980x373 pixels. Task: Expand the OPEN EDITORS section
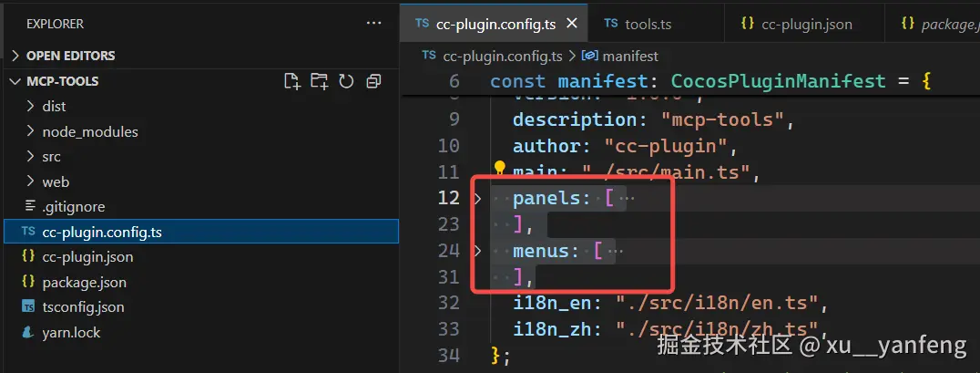point(16,56)
